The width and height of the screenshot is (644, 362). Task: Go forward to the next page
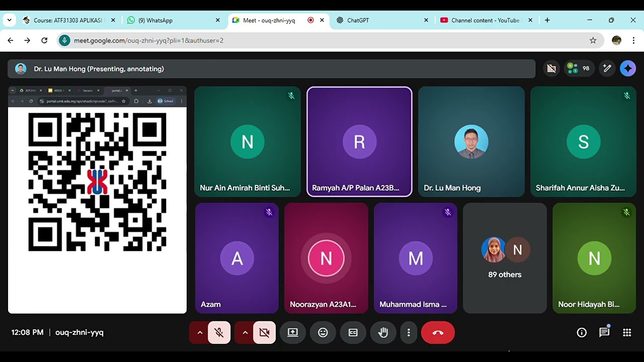[x=27, y=40]
